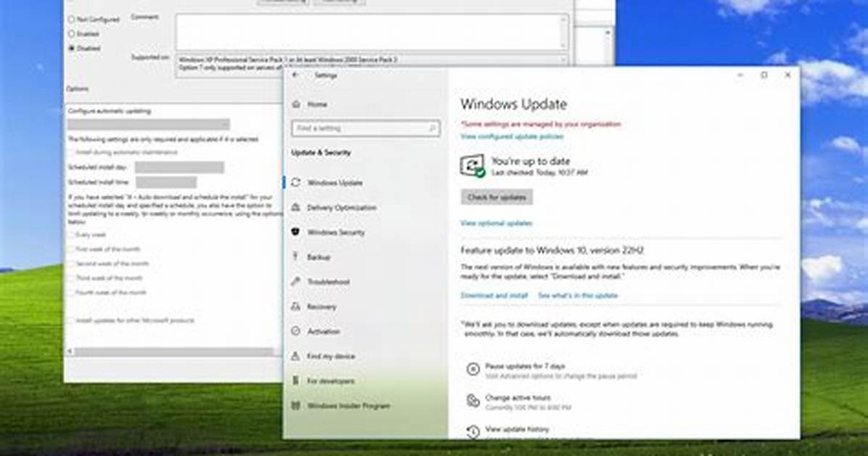Select the Windows Update sync icon in sidebar
This screenshot has height=456, width=868.
[296, 182]
